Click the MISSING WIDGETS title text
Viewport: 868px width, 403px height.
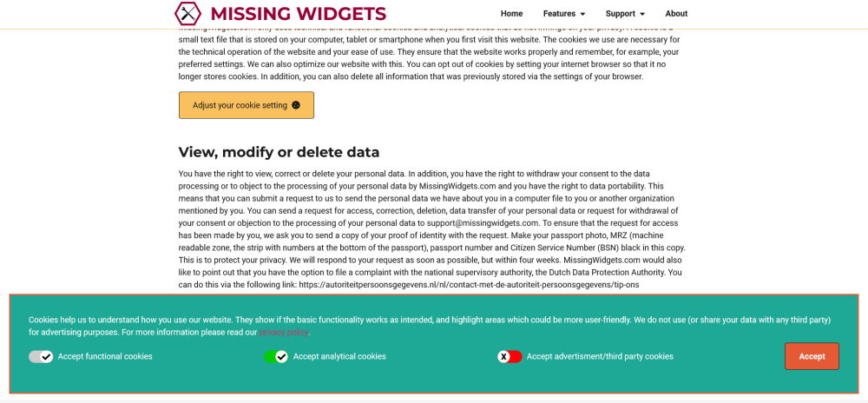(x=299, y=13)
